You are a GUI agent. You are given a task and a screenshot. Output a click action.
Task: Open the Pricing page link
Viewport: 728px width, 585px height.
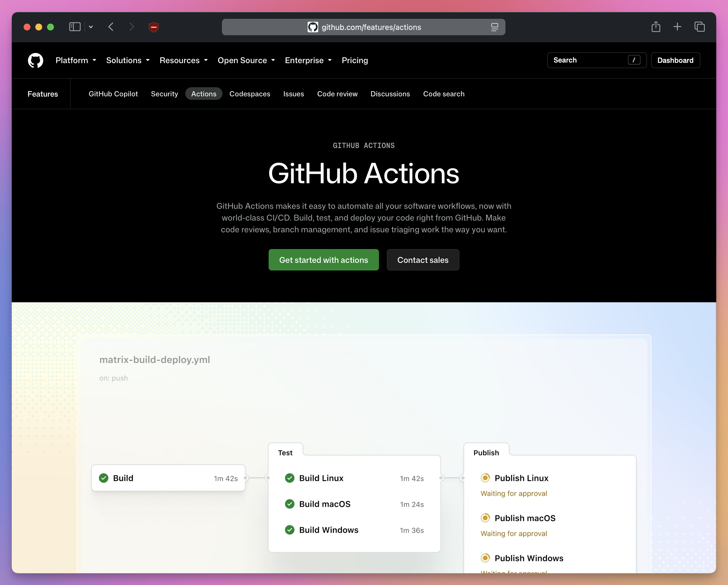pyautogui.click(x=355, y=60)
